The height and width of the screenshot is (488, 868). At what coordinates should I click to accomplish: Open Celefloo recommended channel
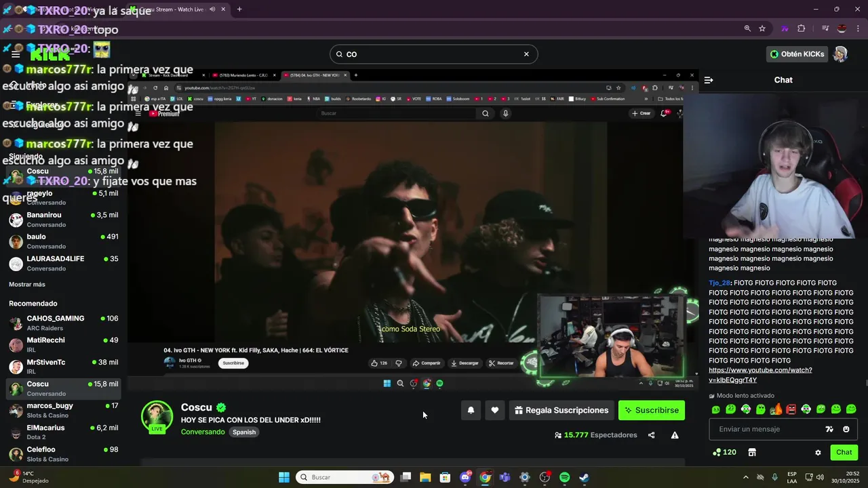pyautogui.click(x=64, y=454)
